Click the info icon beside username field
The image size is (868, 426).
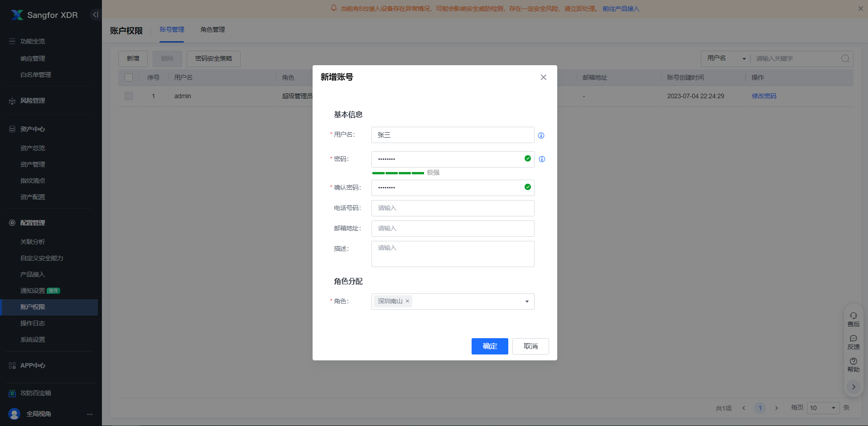point(541,135)
